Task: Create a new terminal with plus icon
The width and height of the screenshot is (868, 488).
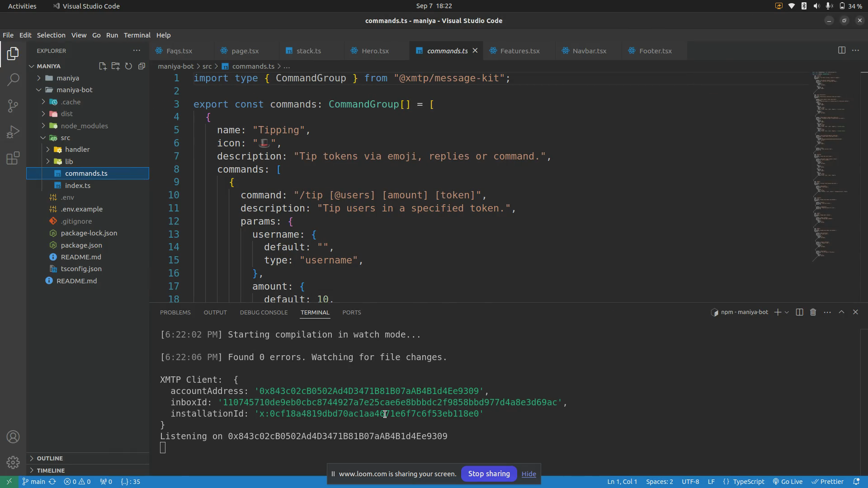Action: pyautogui.click(x=778, y=312)
